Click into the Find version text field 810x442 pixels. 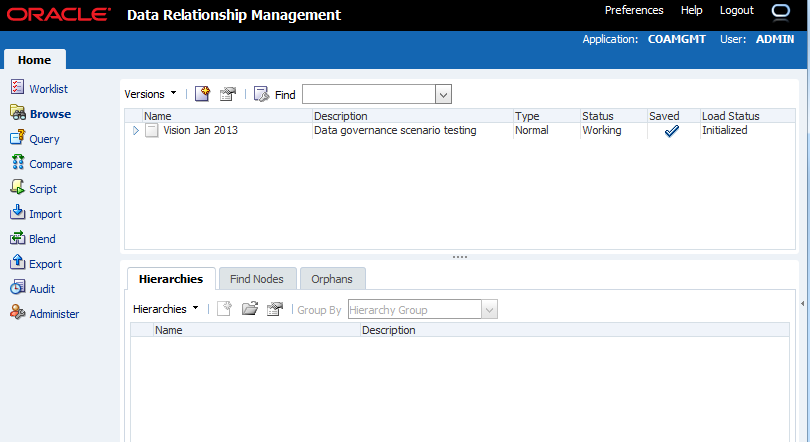(x=369, y=94)
